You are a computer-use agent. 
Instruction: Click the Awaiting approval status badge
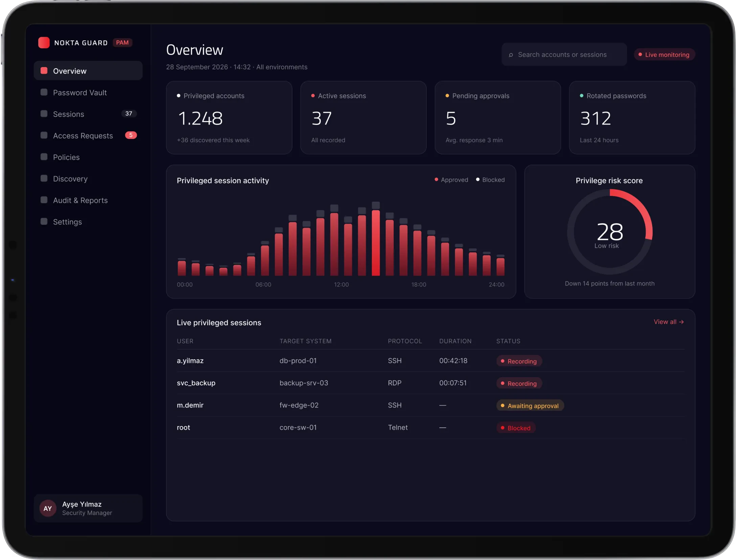click(530, 406)
